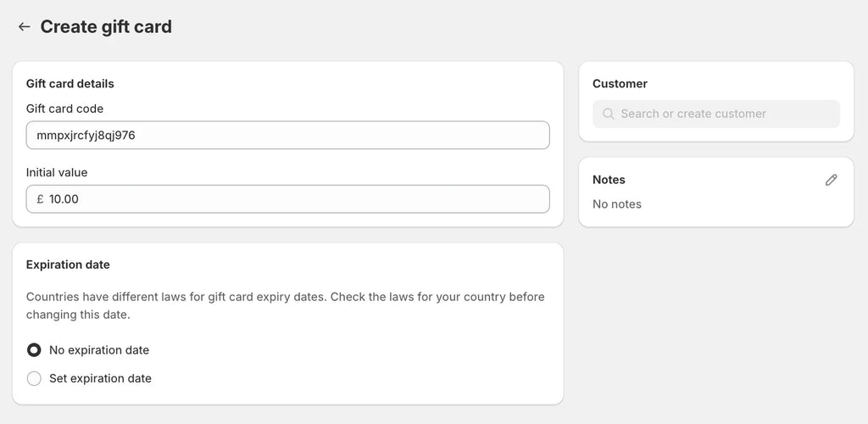
Task: Click the "Create gift card" page title
Action: coord(106,27)
